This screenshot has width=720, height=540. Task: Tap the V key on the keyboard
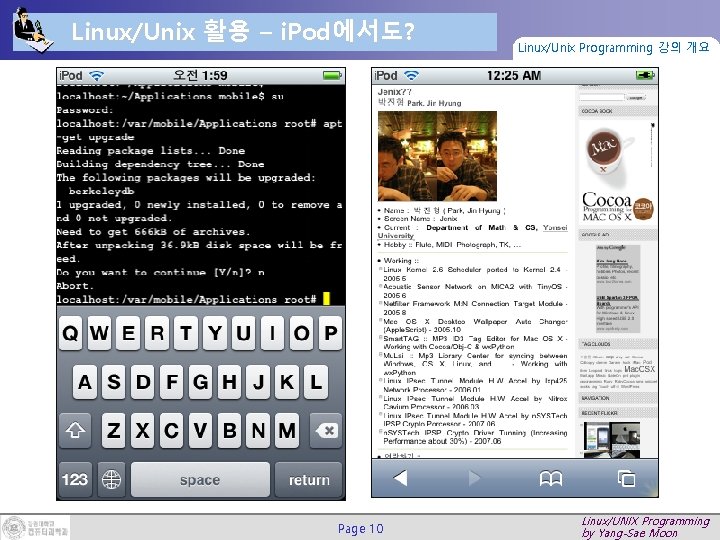[201, 430]
